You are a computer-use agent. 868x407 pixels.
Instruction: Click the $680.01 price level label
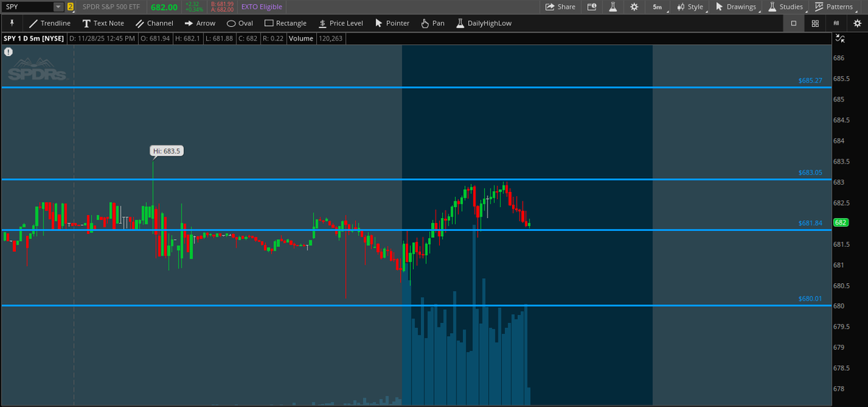click(x=810, y=298)
